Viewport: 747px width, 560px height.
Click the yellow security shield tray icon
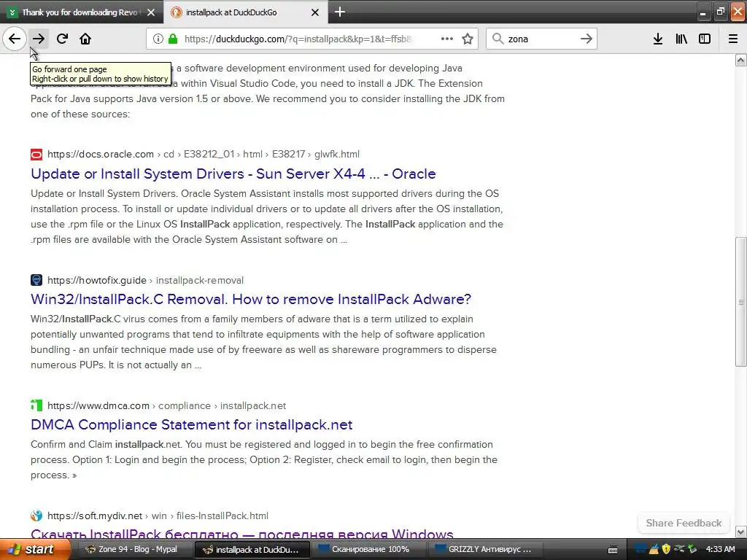point(666,549)
